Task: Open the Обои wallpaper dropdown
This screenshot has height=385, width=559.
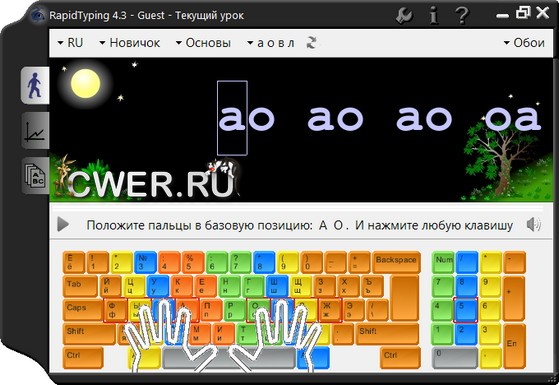Action: coord(524,43)
